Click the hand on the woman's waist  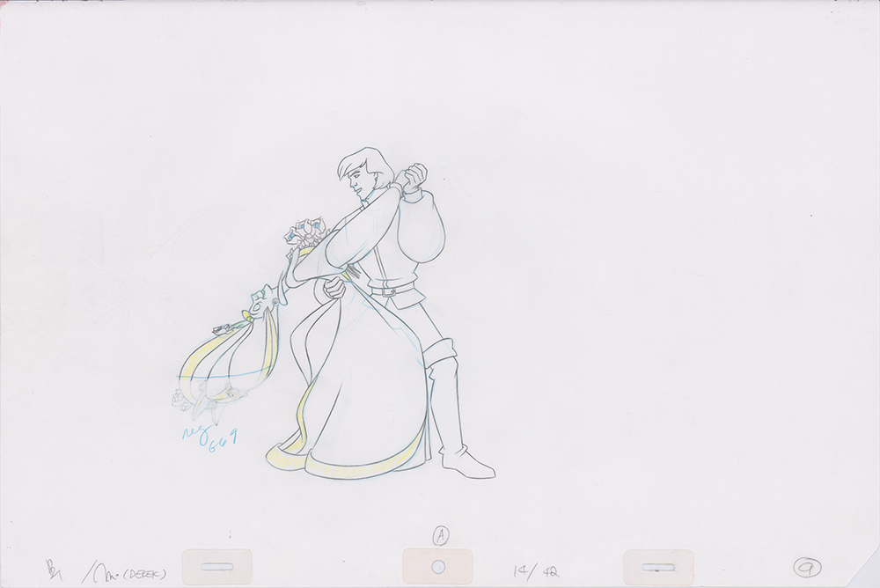pyautogui.click(x=334, y=288)
